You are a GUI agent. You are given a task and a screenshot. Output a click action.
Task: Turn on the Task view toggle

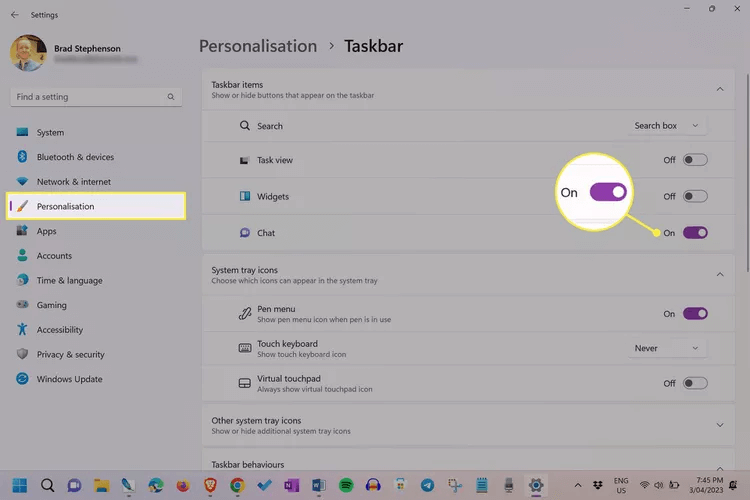(695, 160)
